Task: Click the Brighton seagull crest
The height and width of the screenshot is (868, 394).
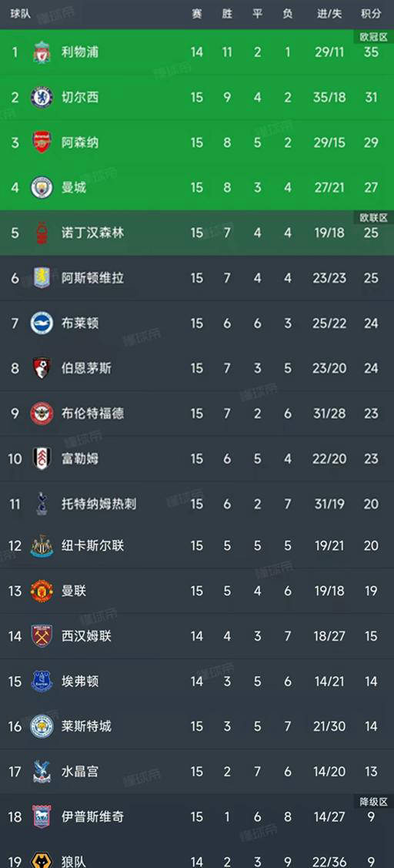Action: (x=42, y=323)
